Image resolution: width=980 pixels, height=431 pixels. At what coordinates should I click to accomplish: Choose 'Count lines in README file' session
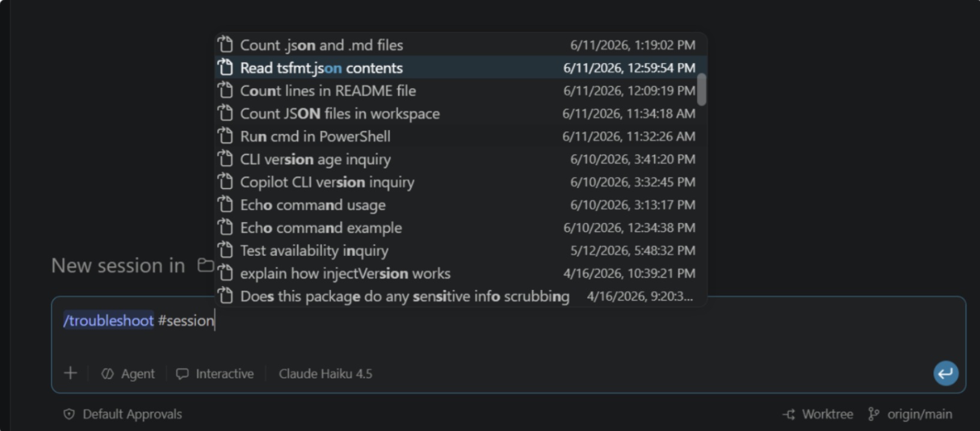(x=461, y=90)
